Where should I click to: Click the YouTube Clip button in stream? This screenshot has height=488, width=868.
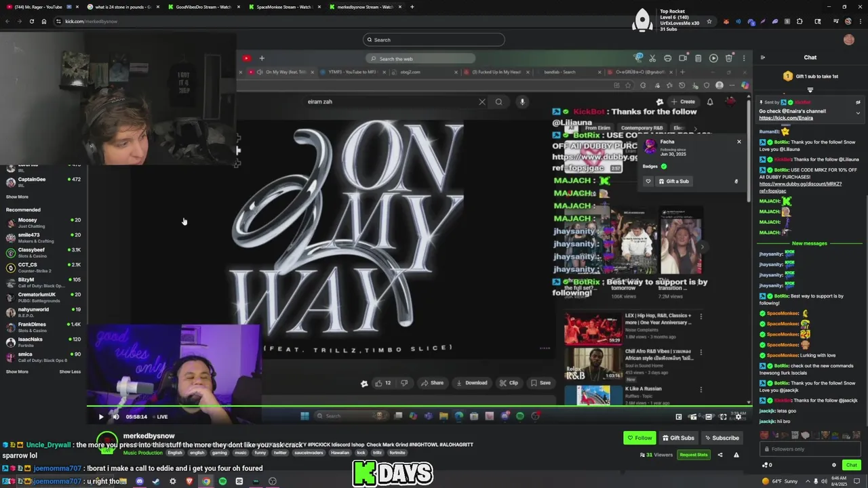click(509, 383)
